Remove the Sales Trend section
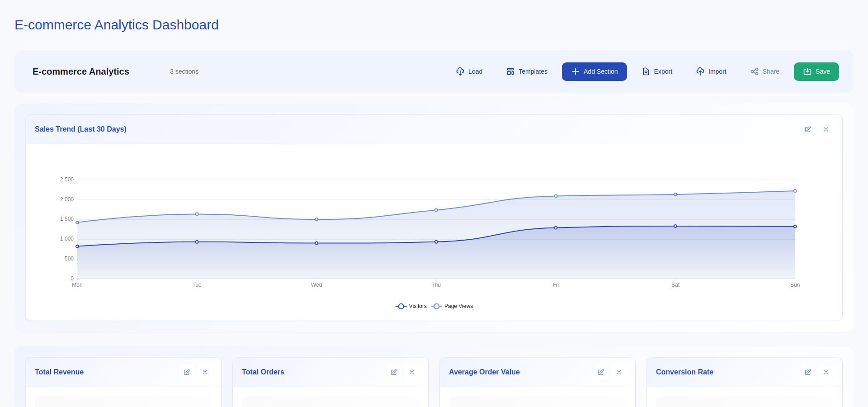 [x=826, y=129]
